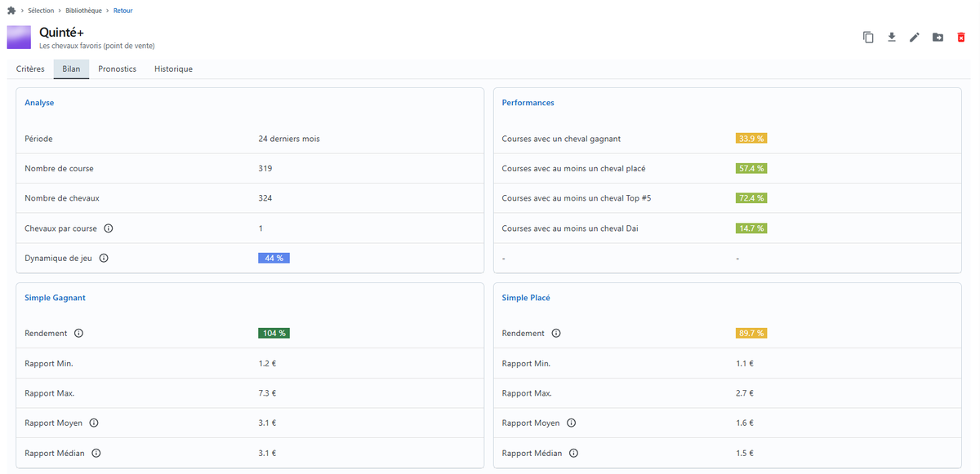Image resolution: width=980 pixels, height=474 pixels.
Task: Click the 14.7 % cheval Dai badge
Action: pos(751,228)
